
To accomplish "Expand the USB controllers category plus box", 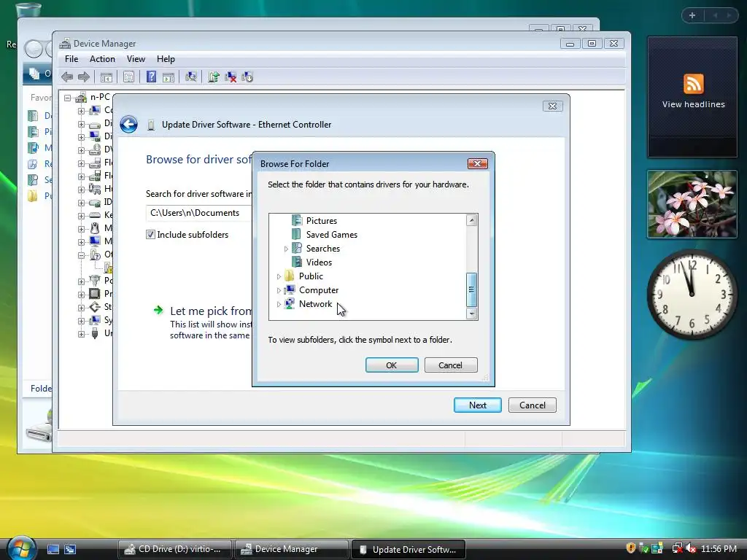I will (x=81, y=333).
